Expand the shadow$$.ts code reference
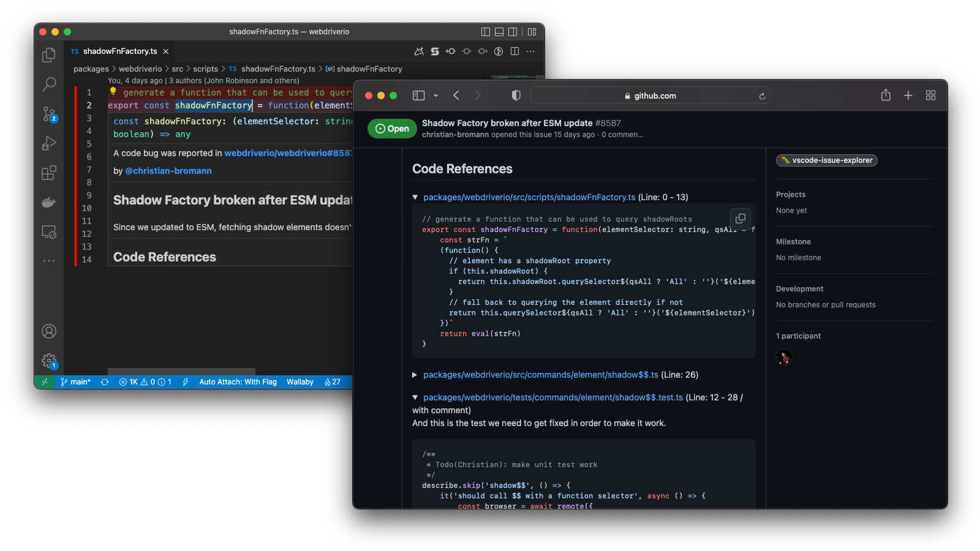 415,375
